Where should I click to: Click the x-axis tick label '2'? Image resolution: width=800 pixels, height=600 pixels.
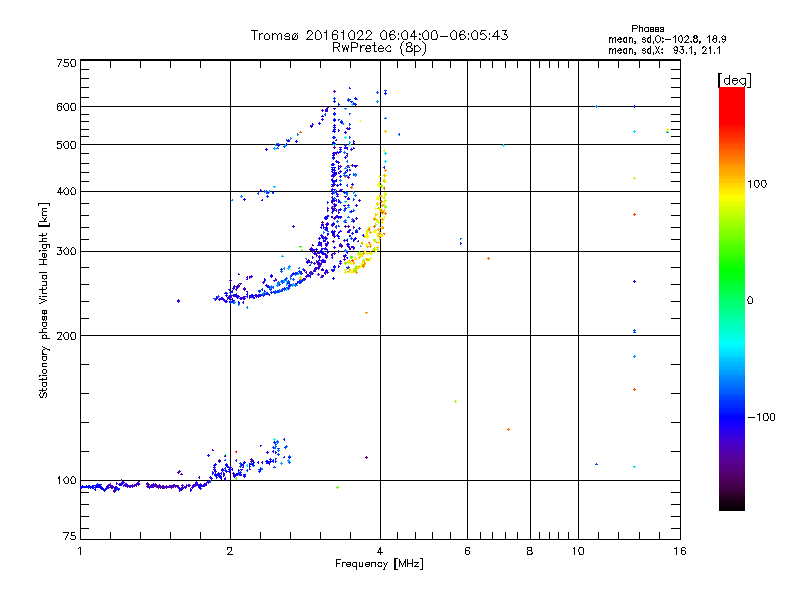pos(230,551)
